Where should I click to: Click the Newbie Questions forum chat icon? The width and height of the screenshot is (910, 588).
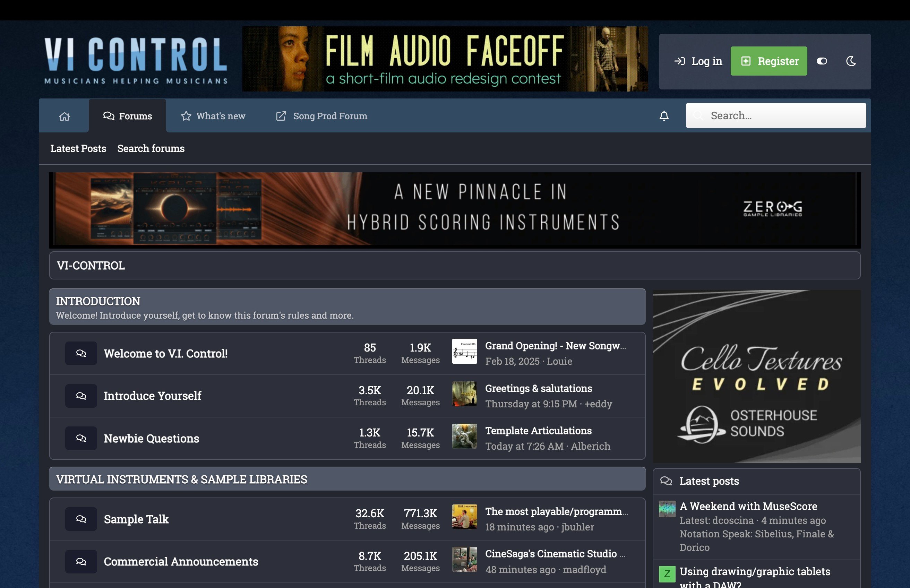coord(81,438)
